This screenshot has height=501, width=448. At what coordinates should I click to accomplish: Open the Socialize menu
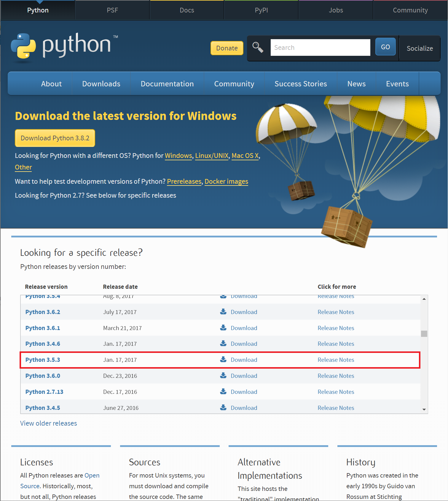(x=420, y=48)
